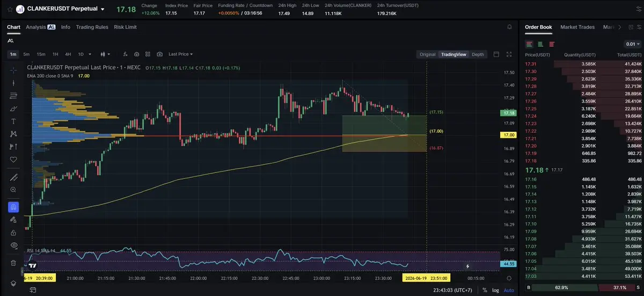Viewport: 644px width, 296px height.
Task: Click the trash icon to remove drawings
Action: pyautogui.click(x=13, y=263)
